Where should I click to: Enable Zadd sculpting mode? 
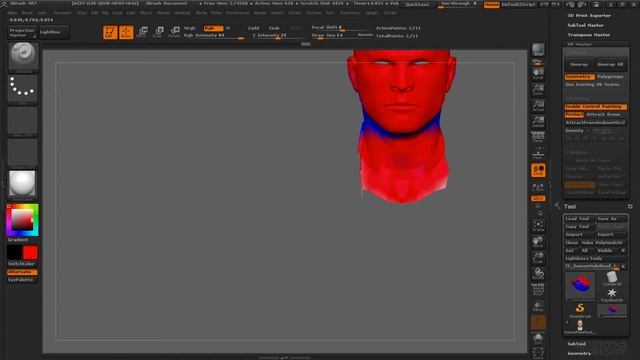[x=253, y=28]
